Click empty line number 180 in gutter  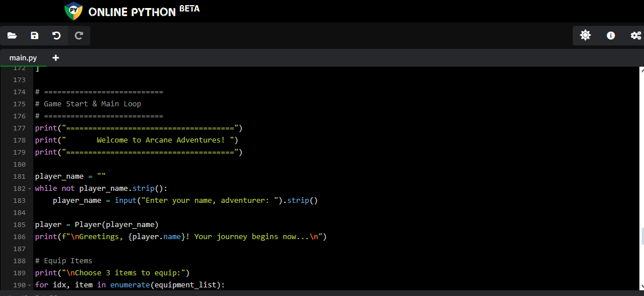[x=20, y=164]
